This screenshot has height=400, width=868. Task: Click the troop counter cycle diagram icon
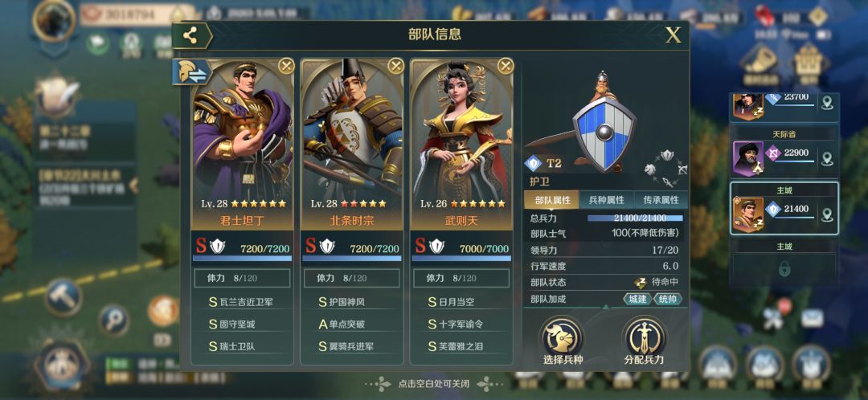click(666, 168)
